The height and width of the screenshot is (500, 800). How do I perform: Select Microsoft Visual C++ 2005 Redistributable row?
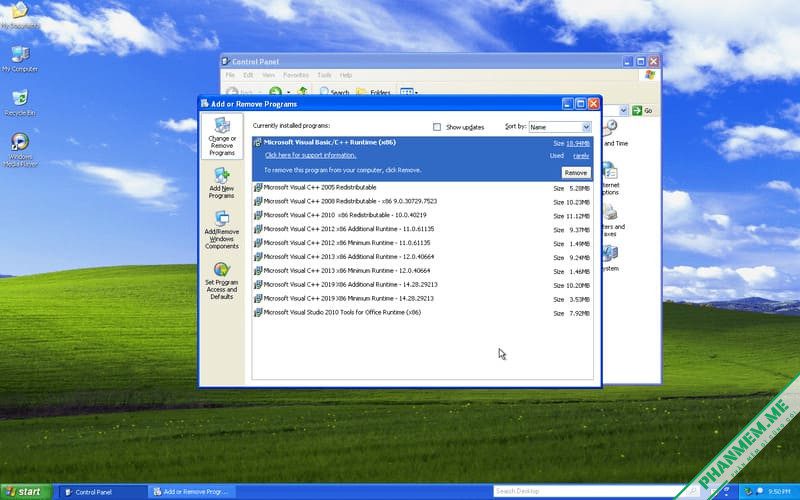coord(422,188)
